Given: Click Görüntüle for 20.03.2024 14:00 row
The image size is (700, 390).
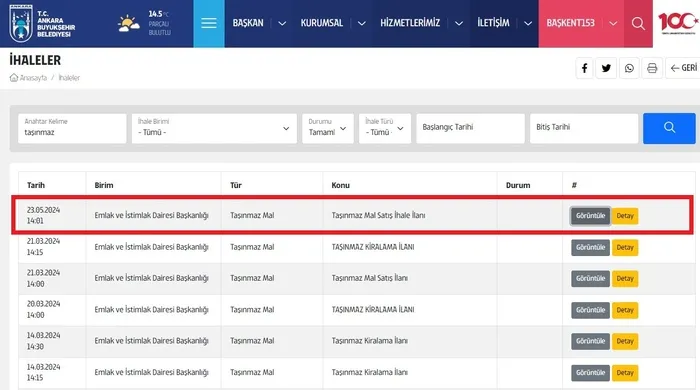Looking at the screenshot, I should [x=590, y=310].
